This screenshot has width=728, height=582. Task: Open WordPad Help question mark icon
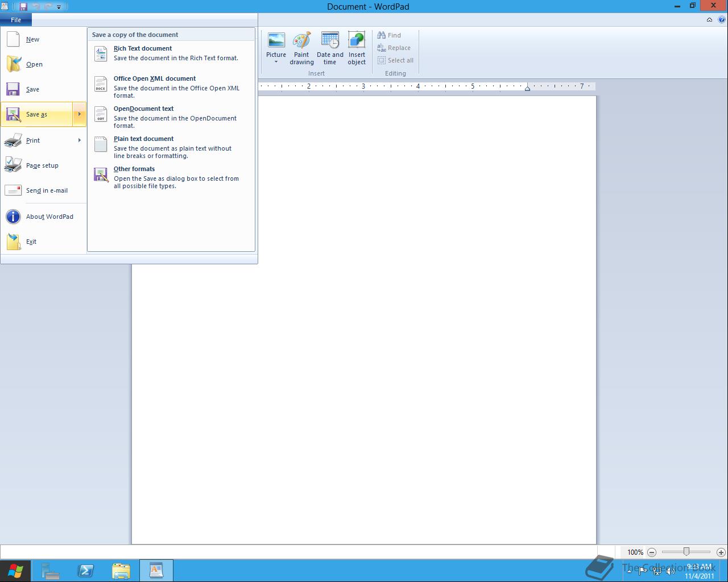point(722,19)
